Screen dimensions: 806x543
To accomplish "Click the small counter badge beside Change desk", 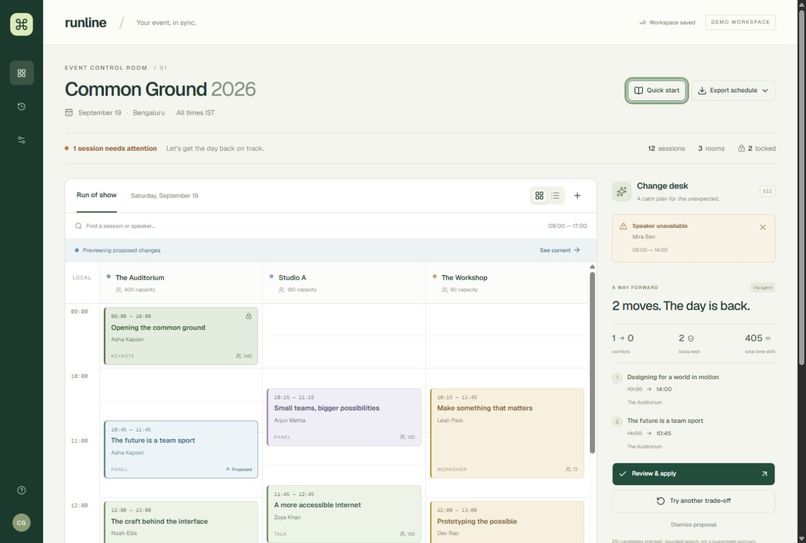I will click(x=767, y=191).
